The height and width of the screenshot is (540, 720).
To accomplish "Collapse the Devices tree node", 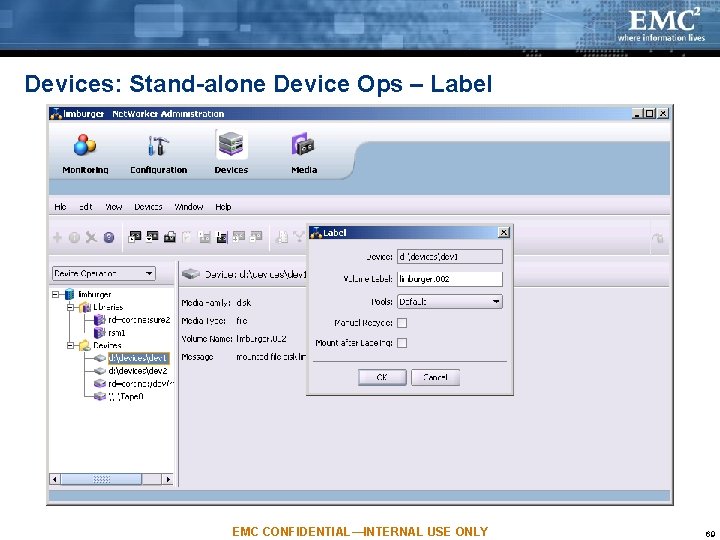I will [70, 345].
